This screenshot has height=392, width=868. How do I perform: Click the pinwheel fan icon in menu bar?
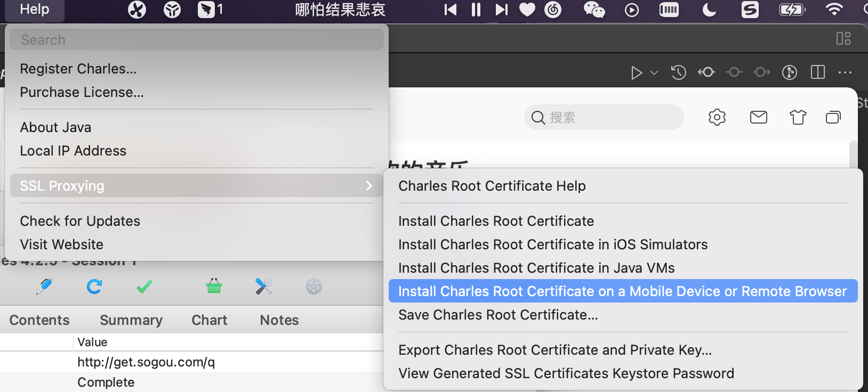(137, 10)
